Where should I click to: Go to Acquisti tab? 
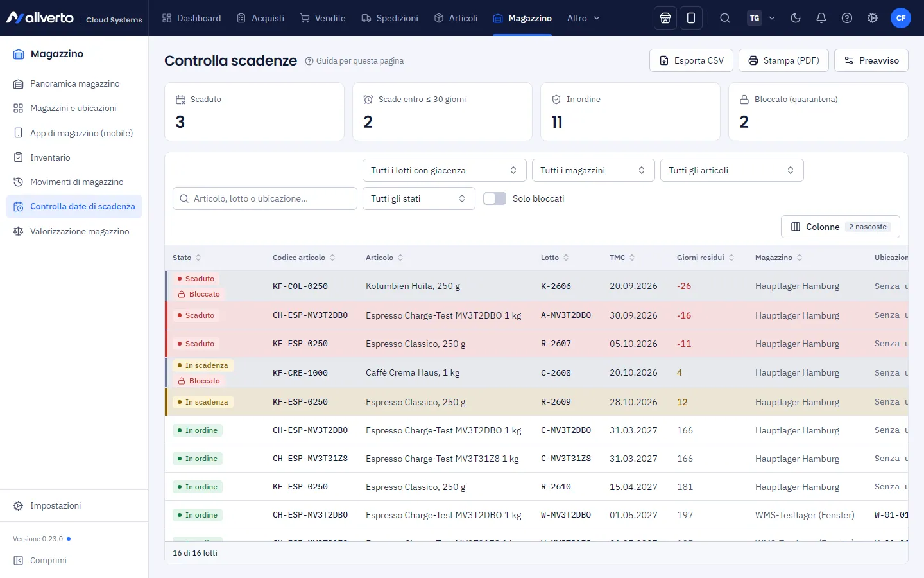261,18
